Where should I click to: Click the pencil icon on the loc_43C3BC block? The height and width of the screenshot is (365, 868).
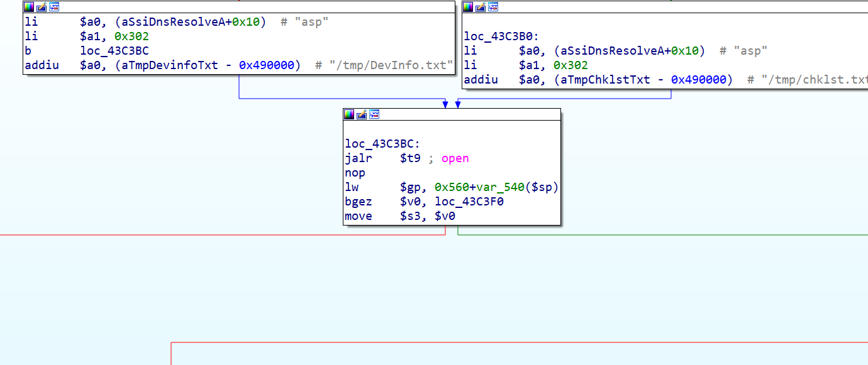pyautogui.click(x=362, y=114)
